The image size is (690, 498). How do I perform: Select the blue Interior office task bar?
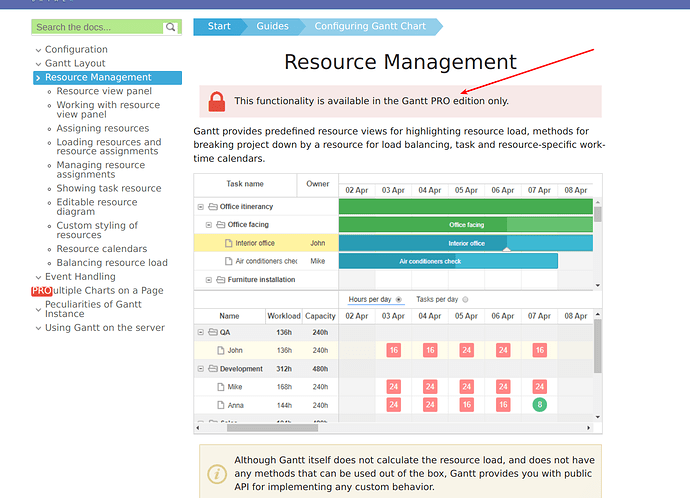(x=466, y=243)
